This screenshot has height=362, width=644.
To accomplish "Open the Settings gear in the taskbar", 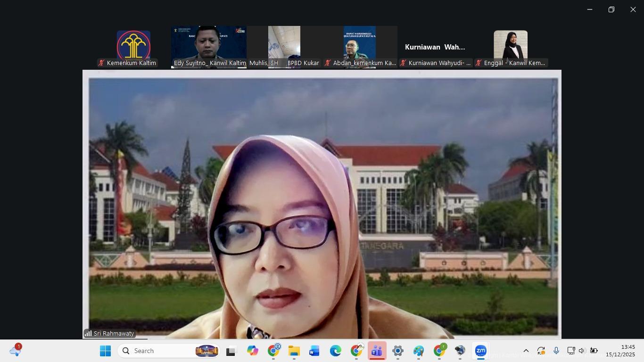I will [397, 351].
